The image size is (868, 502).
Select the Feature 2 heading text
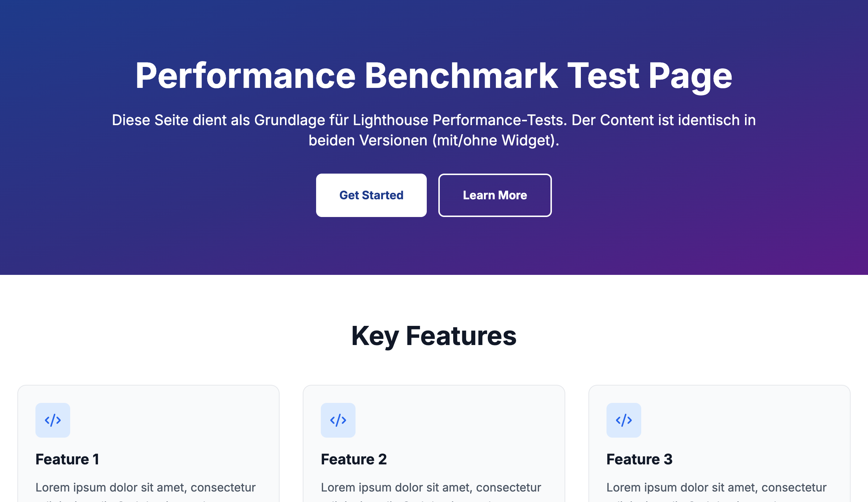click(x=354, y=459)
